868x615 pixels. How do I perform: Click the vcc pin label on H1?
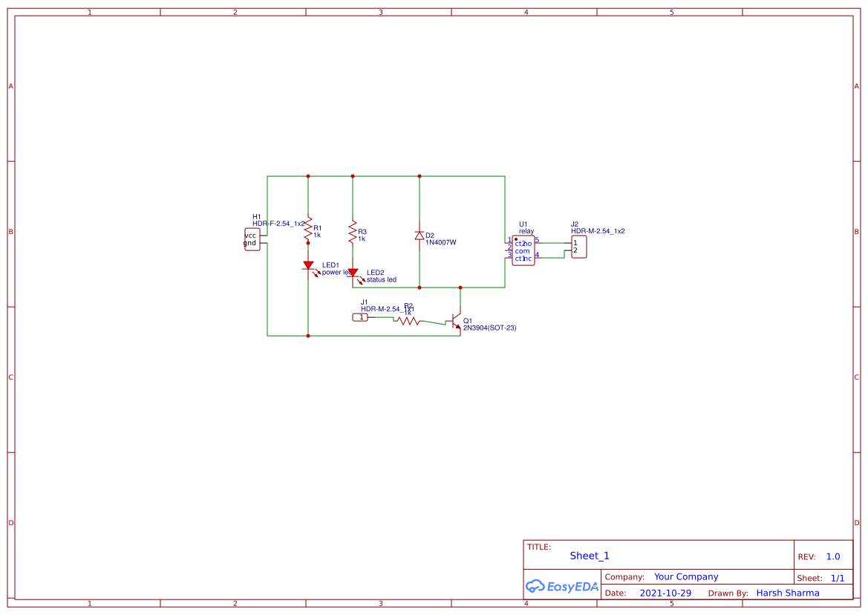(250, 234)
